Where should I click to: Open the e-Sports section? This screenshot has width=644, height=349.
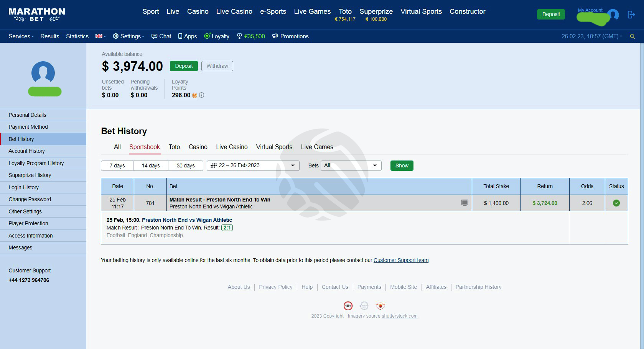(x=273, y=11)
